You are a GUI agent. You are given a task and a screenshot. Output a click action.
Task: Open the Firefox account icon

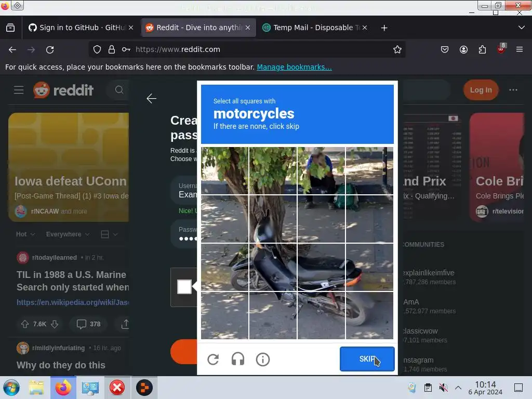coord(463,49)
